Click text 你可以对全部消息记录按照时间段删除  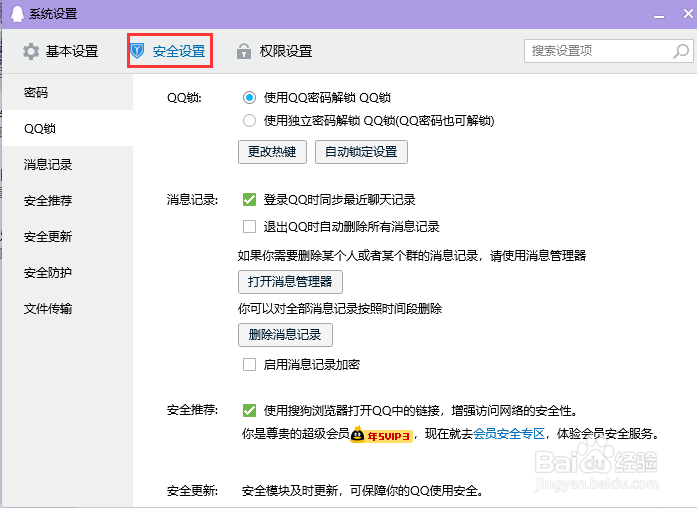tap(340, 308)
